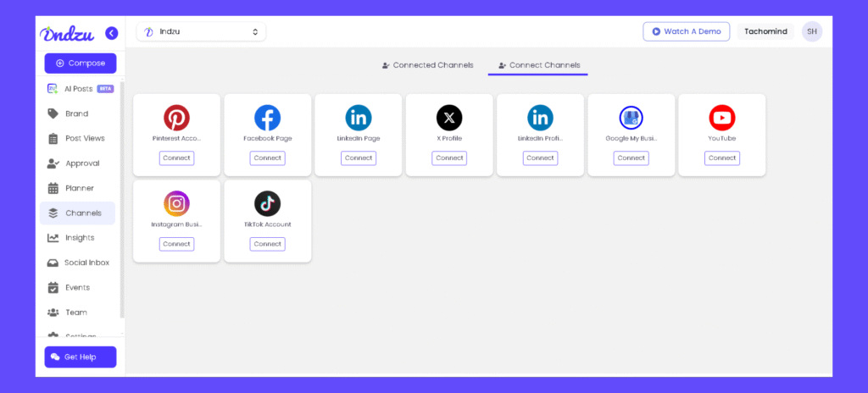Image resolution: width=868 pixels, height=393 pixels.
Task: Open Planner from the sidebar
Action: click(79, 188)
